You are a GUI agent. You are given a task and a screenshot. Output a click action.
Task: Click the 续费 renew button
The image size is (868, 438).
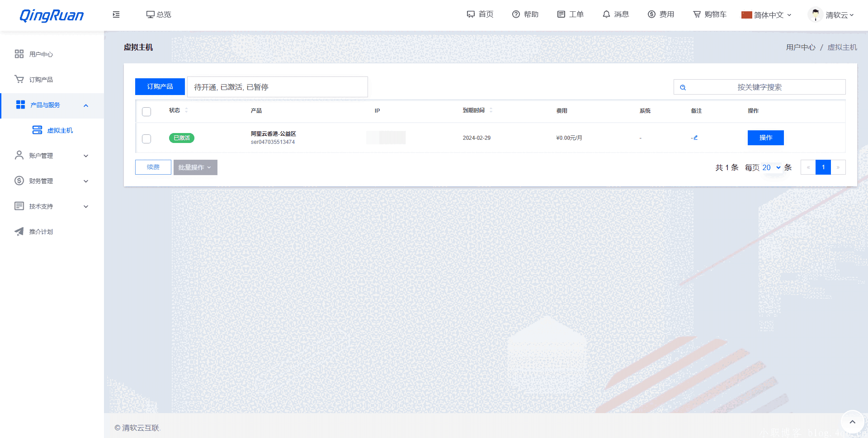153,167
